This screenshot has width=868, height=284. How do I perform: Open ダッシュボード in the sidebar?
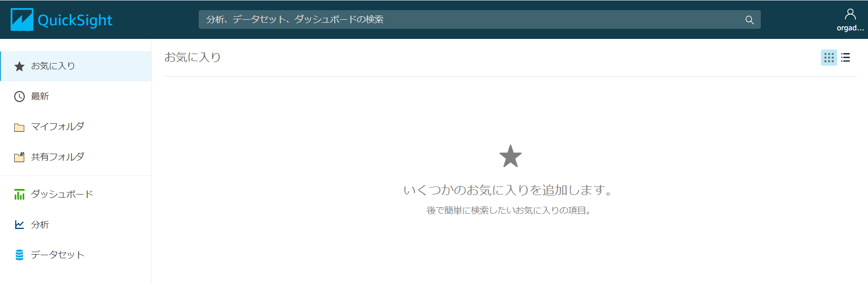(x=76, y=195)
